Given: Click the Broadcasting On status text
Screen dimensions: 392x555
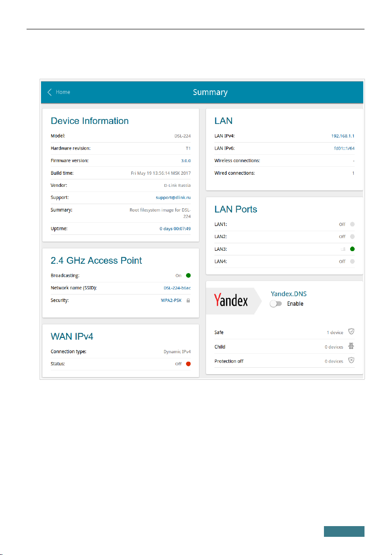Looking at the screenshot, I should pyautogui.click(x=179, y=275).
